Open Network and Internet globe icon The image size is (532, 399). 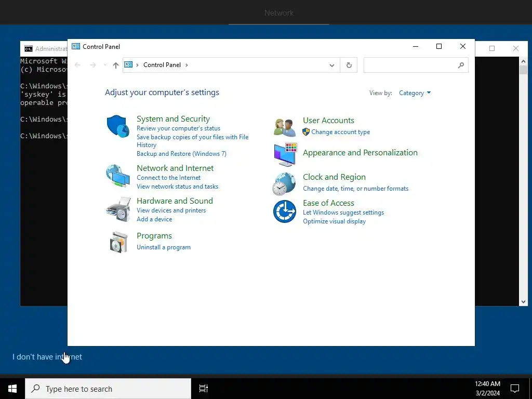click(118, 176)
